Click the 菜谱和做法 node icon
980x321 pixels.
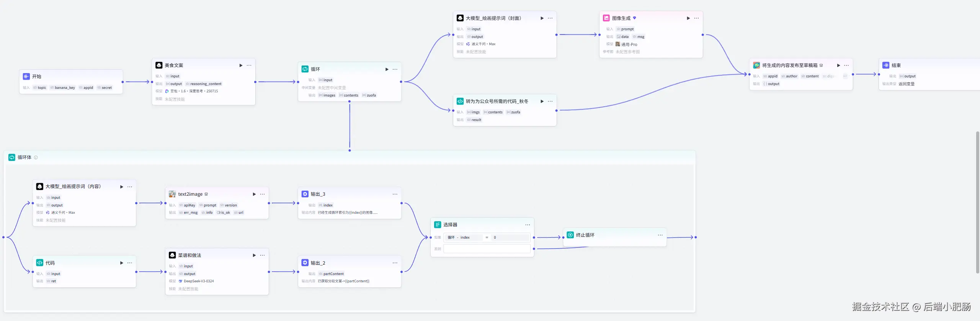pyautogui.click(x=172, y=255)
